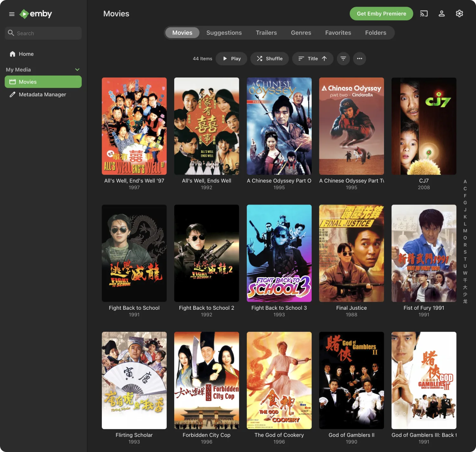Switch to the Movies tab
476x452 pixels.
click(182, 33)
